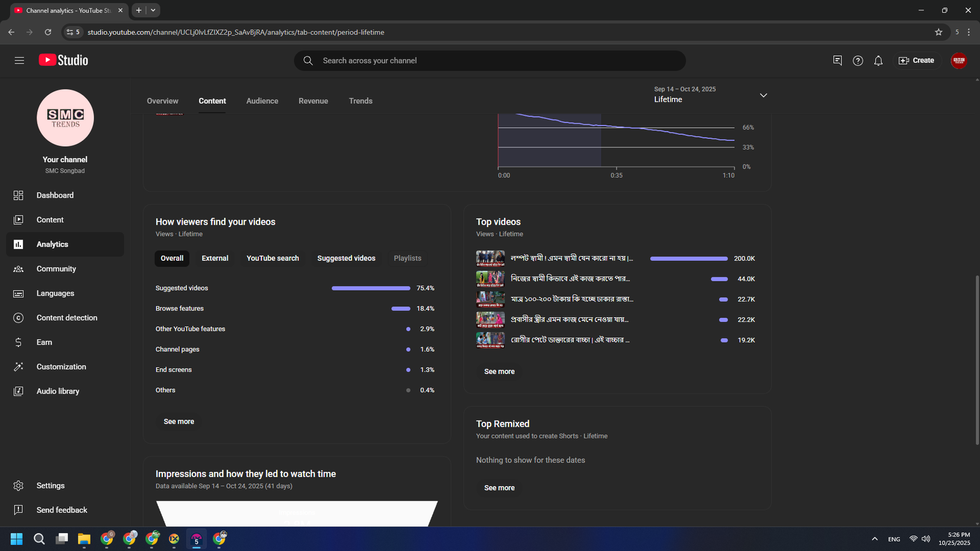Click See more under How viewers find your videos
This screenshot has width=980, height=551.
tap(179, 422)
